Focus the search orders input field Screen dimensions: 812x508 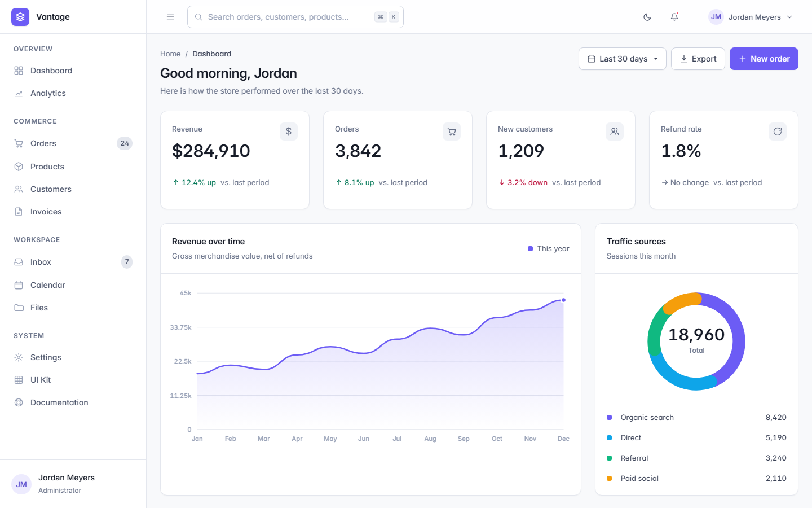pos(295,17)
